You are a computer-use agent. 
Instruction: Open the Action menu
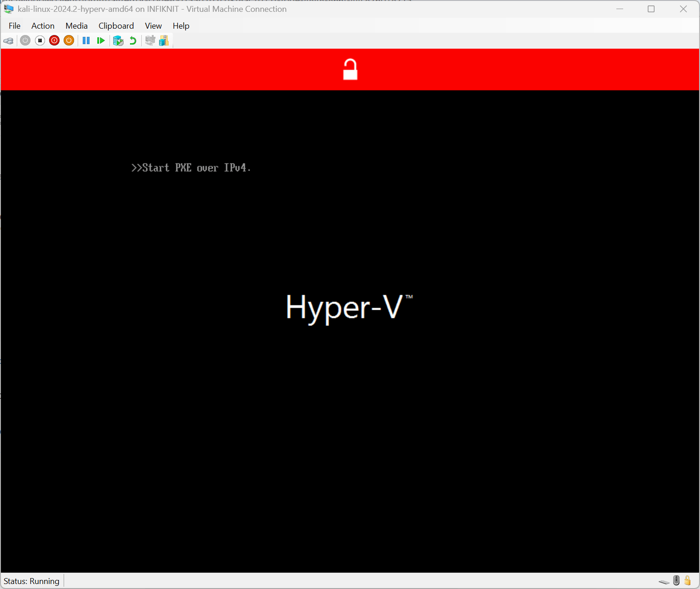(43, 26)
